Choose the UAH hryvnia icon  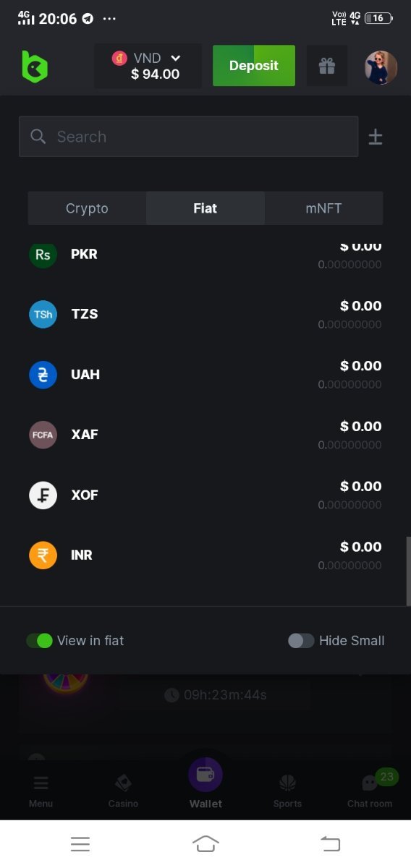pos(43,375)
